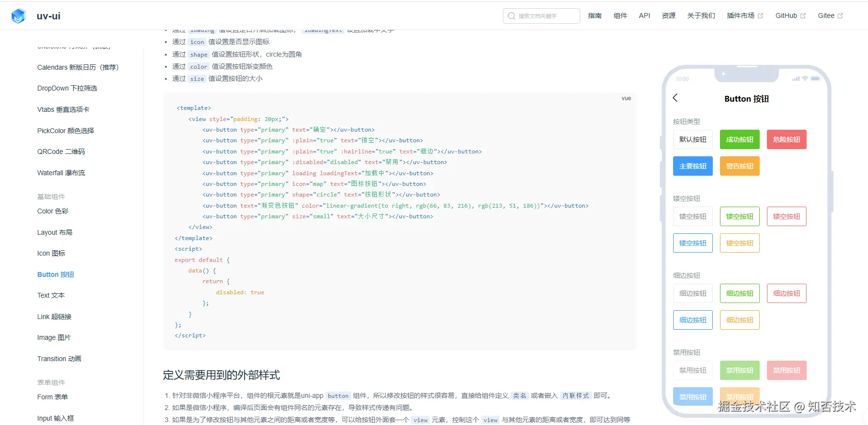Select Color 色彩 in sidebar
Viewport: 868px width, 425px height.
pos(53,211)
